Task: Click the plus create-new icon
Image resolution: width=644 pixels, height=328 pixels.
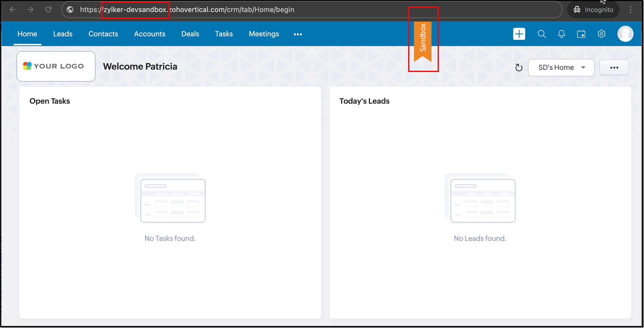Action: (519, 34)
